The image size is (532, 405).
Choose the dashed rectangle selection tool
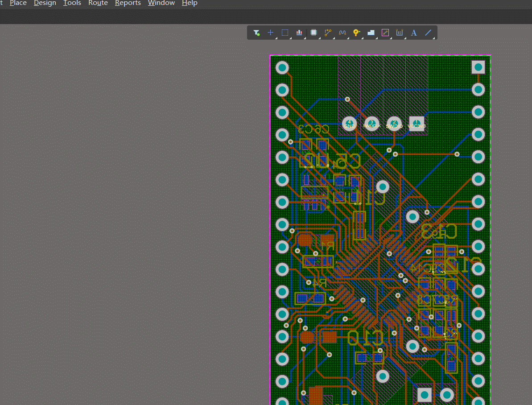pyautogui.click(x=285, y=33)
